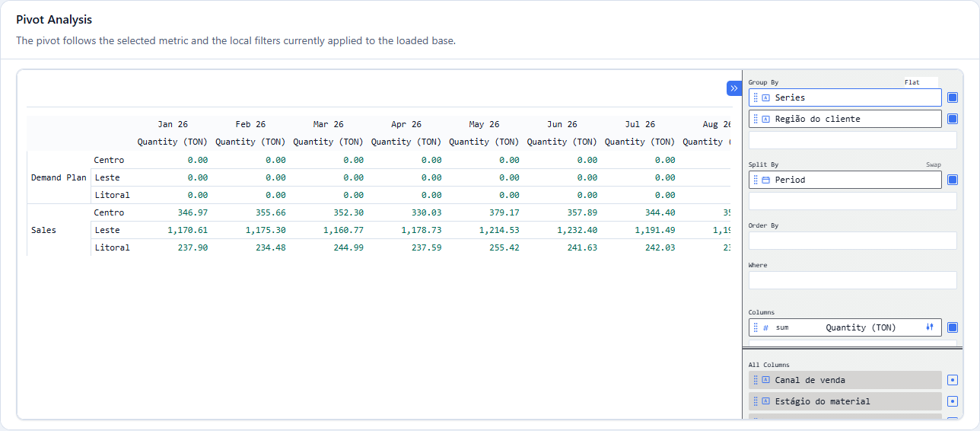
Task: Click the Leste row under Sales
Action: [x=107, y=230]
